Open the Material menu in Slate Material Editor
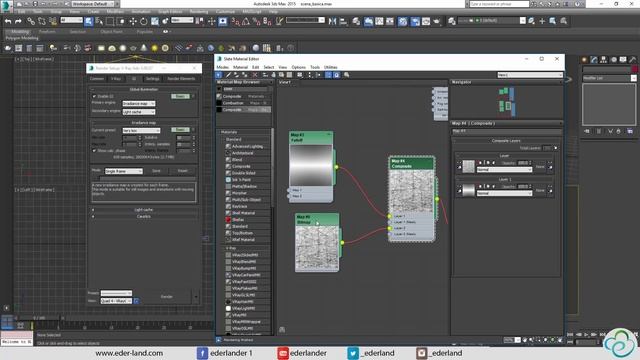 click(240, 67)
